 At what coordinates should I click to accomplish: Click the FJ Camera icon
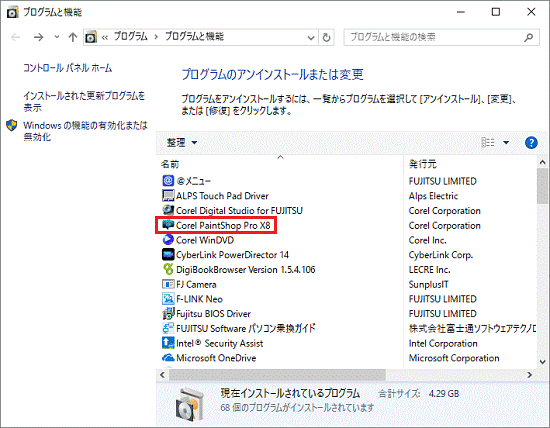tap(168, 284)
